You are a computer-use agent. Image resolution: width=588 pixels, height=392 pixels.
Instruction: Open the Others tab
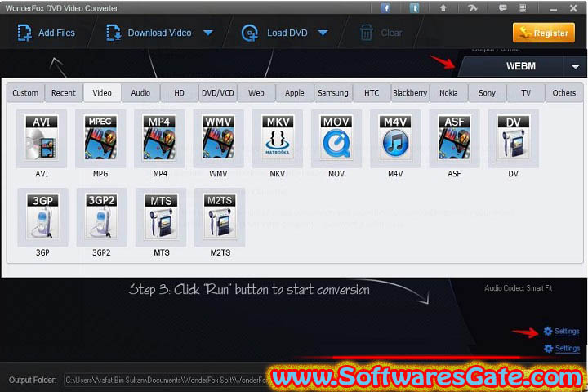pos(564,93)
